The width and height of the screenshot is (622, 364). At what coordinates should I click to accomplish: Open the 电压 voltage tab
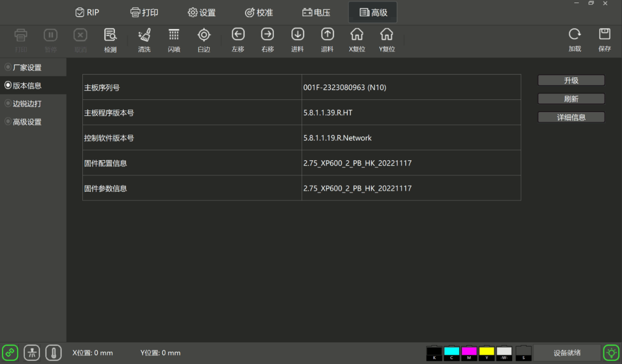(316, 13)
